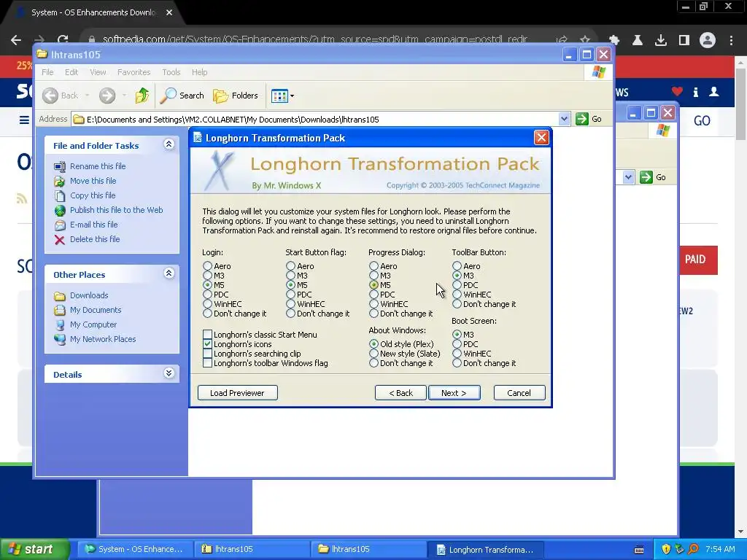
Task: Click Move this file task
Action: 93,181
